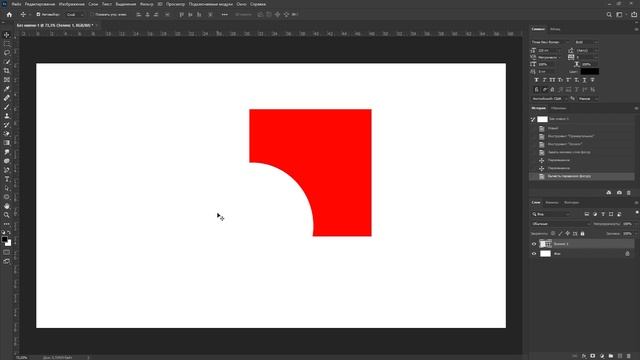
Task: Select the Zoom tool in toolbar
Action: 7,215
